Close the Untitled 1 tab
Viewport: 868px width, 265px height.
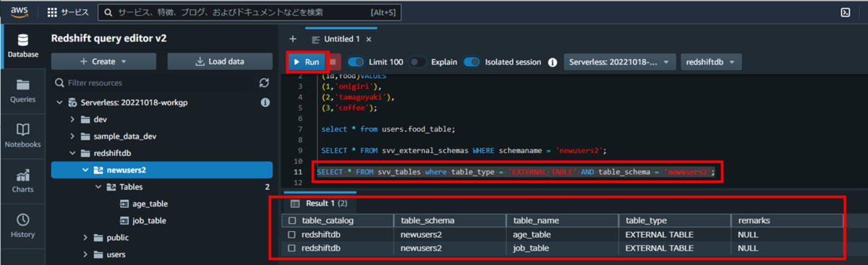click(x=369, y=39)
